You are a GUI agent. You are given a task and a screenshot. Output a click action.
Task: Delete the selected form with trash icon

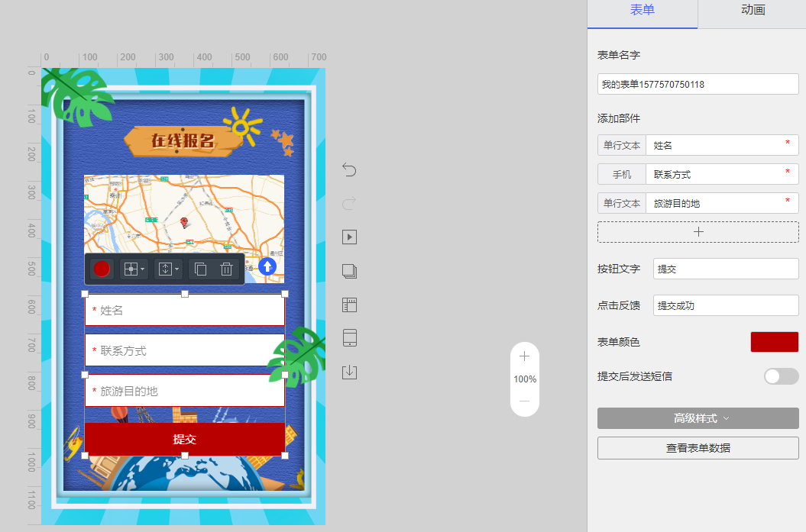(x=227, y=269)
